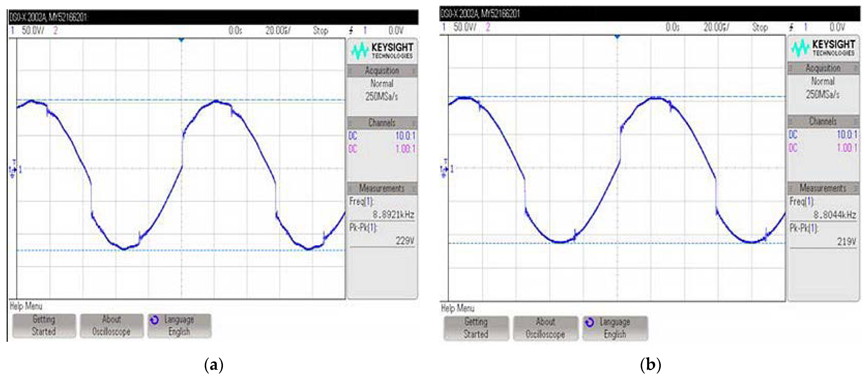Click the trigger time reference triangle in screenshot (a)
The height and width of the screenshot is (378, 868).
coord(181,40)
